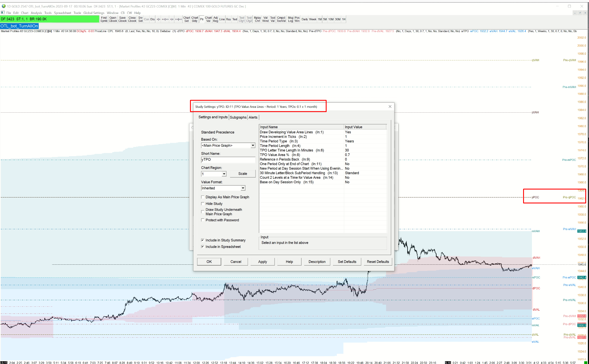Click the Rplay Chrt toolbar button
Viewport: 589px width, 364px height.
[x=257, y=19]
